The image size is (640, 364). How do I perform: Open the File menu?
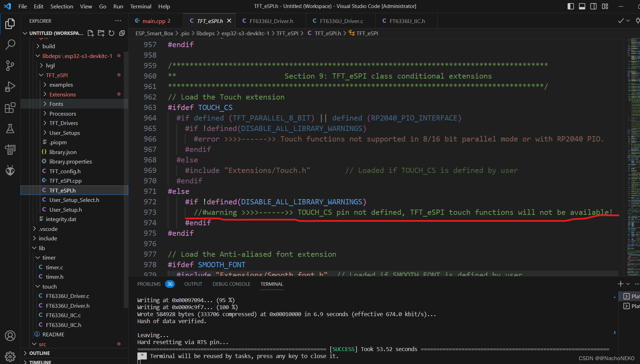coord(23,6)
